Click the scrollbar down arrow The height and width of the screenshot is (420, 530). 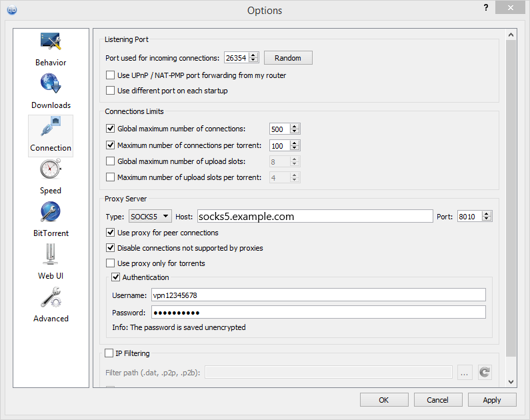[511, 382]
